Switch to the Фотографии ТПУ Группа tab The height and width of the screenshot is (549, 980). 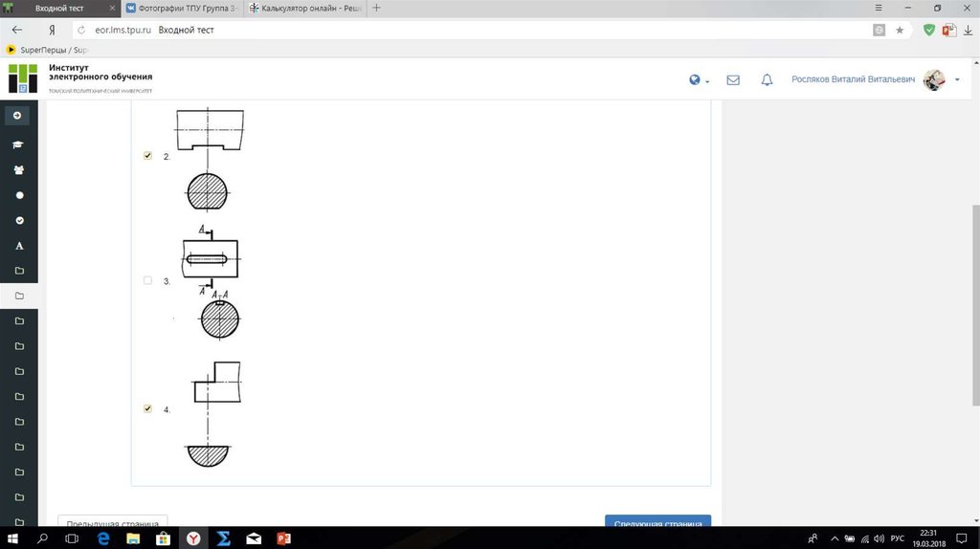182,8
